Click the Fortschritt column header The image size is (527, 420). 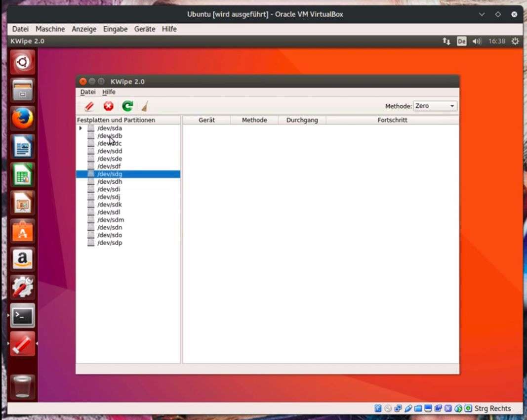[392, 120]
